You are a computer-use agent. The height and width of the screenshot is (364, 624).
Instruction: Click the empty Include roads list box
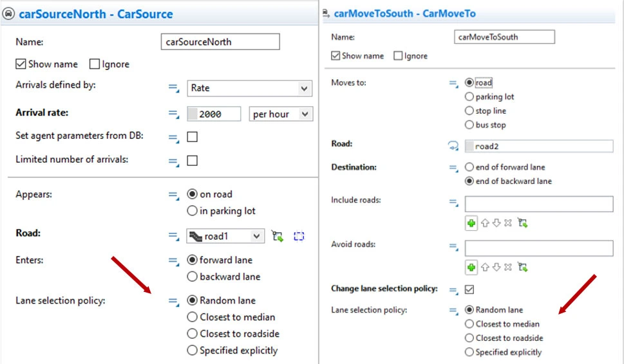pos(539,204)
